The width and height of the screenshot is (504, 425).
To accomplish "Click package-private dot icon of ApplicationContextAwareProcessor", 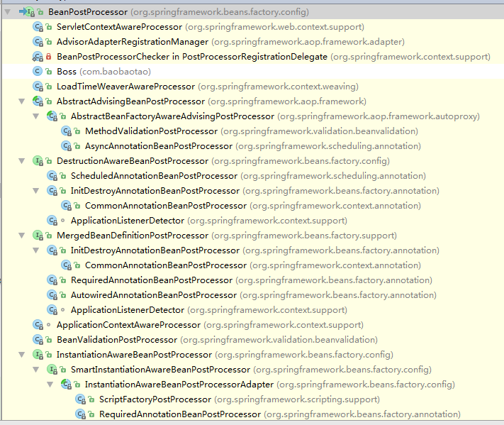I will pyautogui.click(x=48, y=325).
